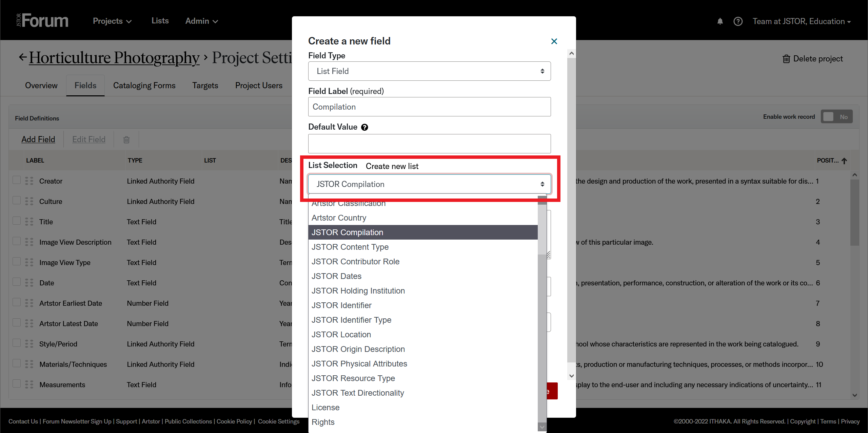Viewport: 868px width, 433px height.
Task: Switch to the Fields tab
Action: coord(85,86)
